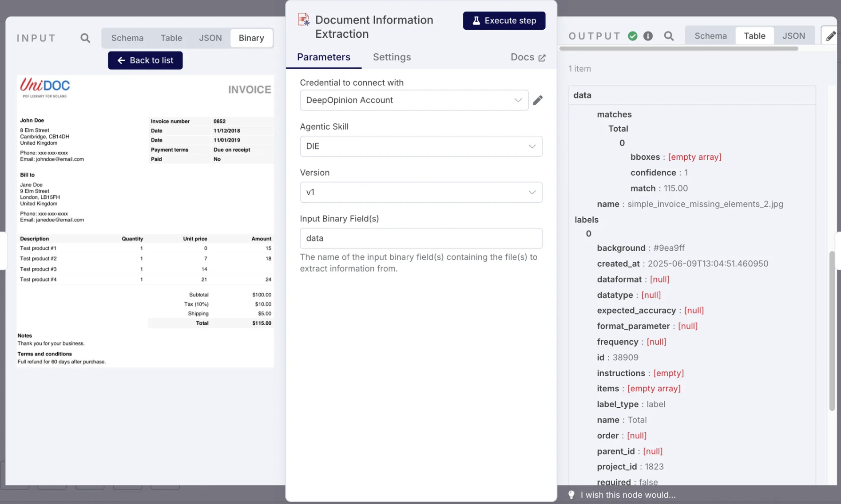The height and width of the screenshot is (504, 841).
Task: Click the 'expected_accuracy' null row
Action: click(650, 311)
